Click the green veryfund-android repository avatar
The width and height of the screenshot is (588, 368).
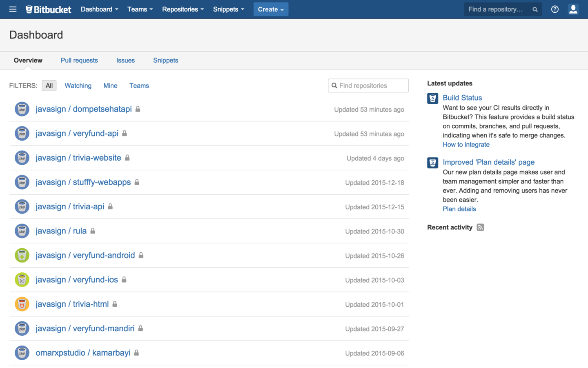(22, 255)
